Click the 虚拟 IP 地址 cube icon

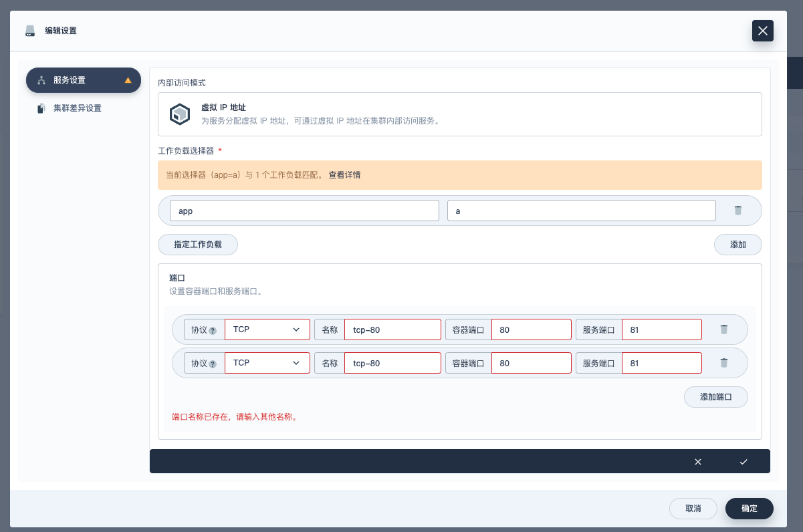180,114
